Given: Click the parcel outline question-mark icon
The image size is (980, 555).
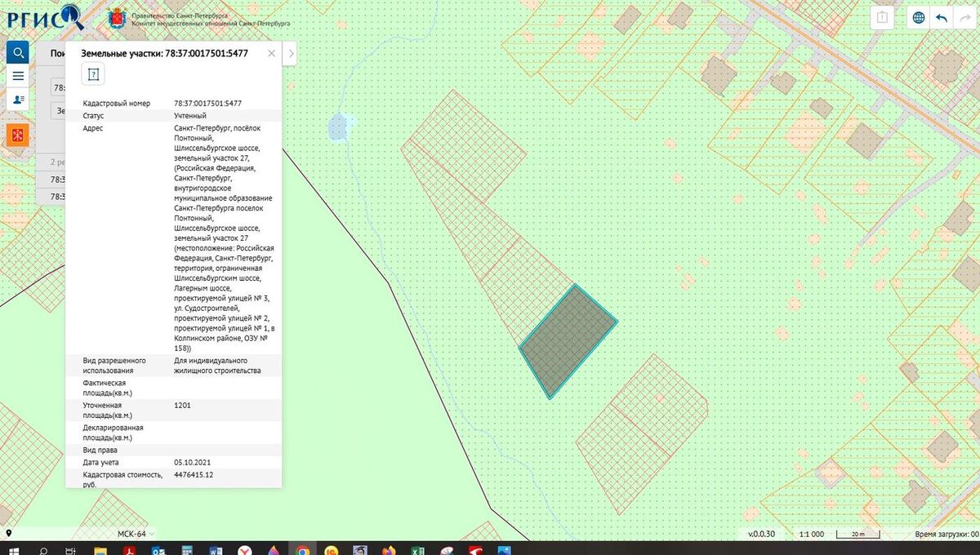Looking at the screenshot, I should pos(93,74).
